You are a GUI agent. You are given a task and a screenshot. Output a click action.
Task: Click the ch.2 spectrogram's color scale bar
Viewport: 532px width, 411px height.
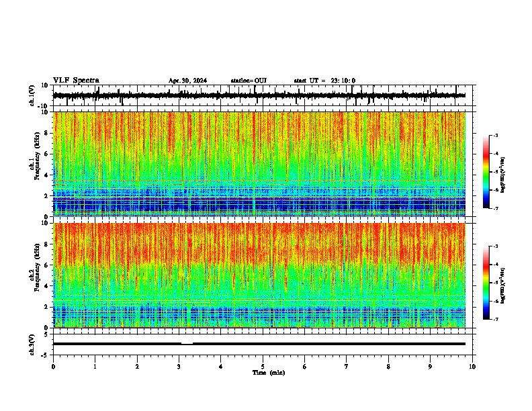486,283
